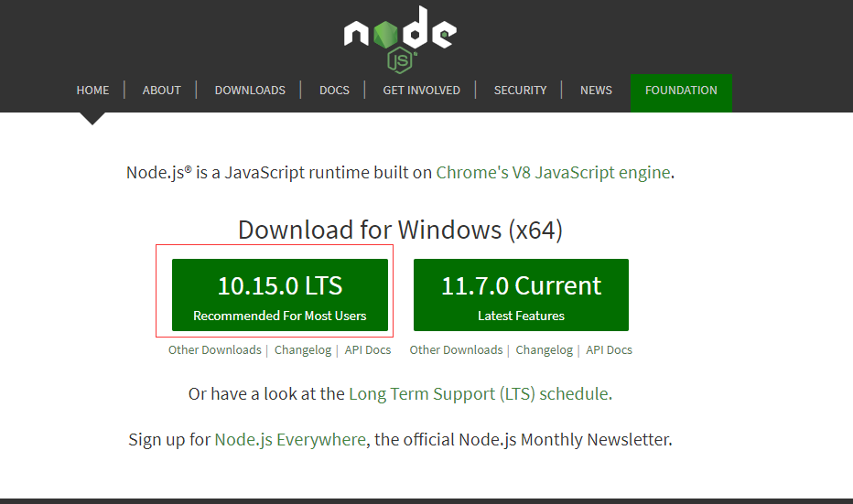Click the 'Download for Windows (x64)' heading

tap(400, 230)
